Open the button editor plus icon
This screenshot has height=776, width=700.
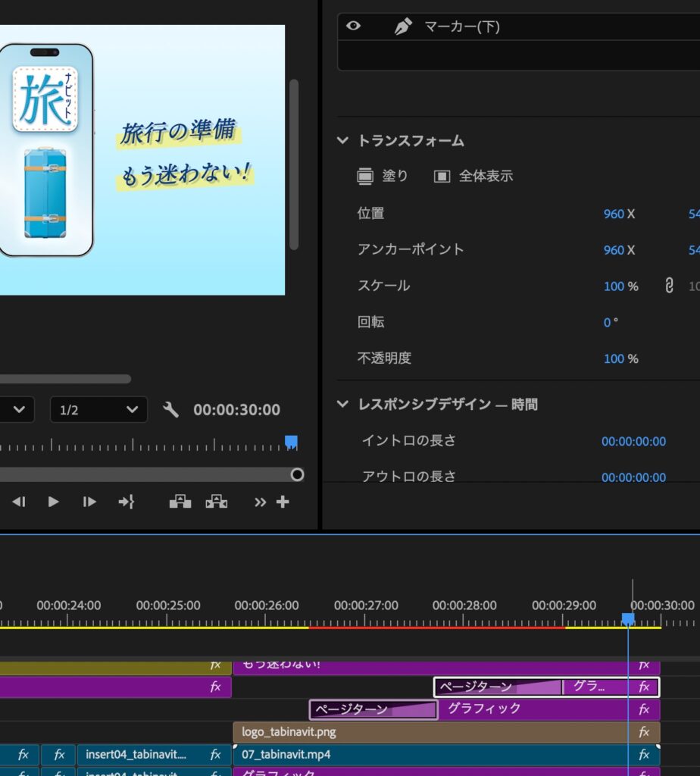click(x=283, y=502)
